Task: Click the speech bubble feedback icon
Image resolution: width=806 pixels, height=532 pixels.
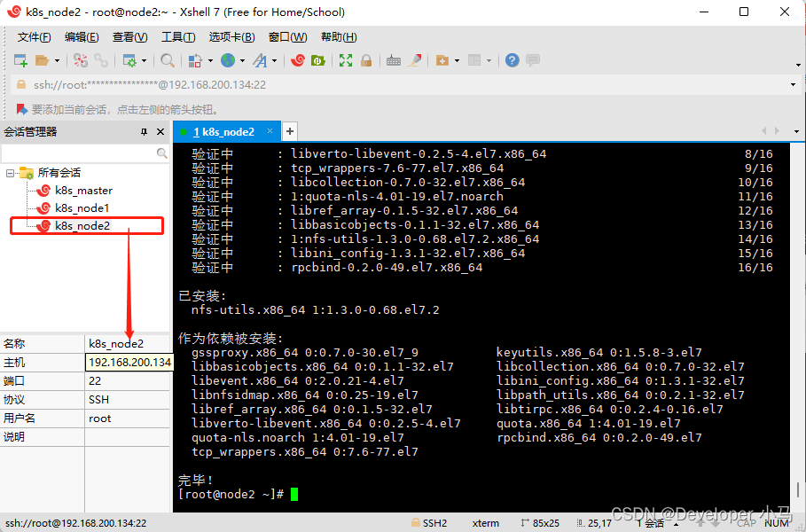Action: pyautogui.click(x=533, y=60)
